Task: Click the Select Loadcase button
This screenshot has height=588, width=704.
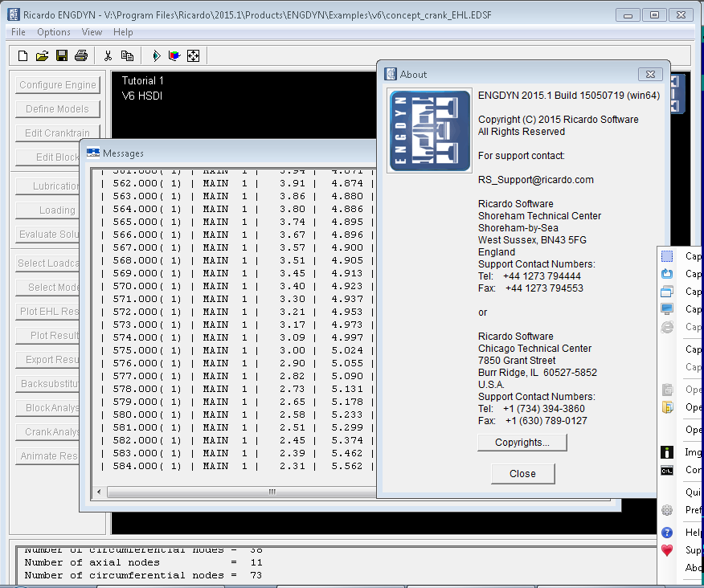Action: click(x=47, y=263)
